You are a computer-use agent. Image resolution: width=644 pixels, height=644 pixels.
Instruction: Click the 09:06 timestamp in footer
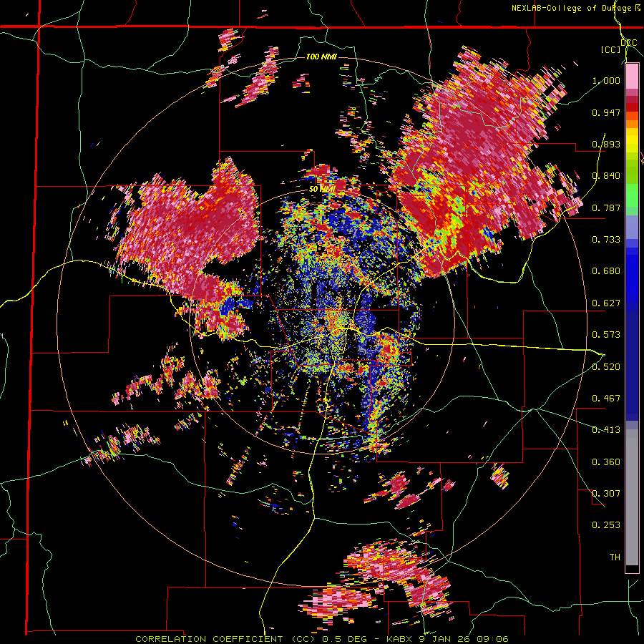(492, 639)
